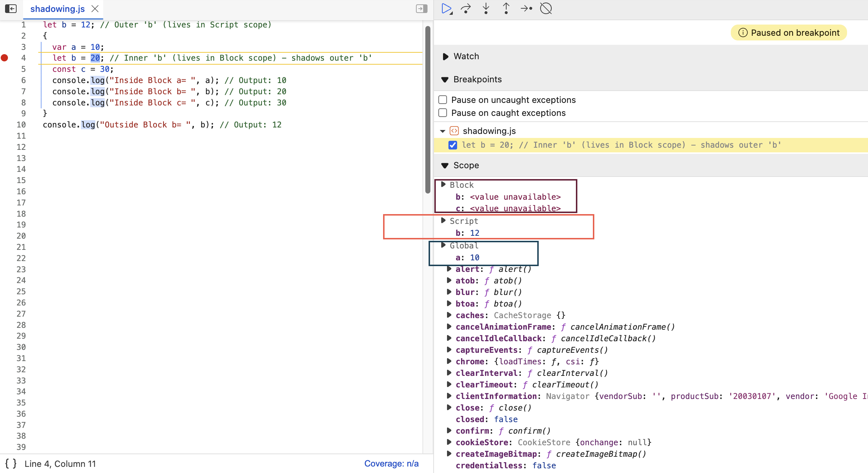The width and height of the screenshot is (868, 473).
Task: Toggle the Script scope tree
Action: pyautogui.click(x=443, y=220)
